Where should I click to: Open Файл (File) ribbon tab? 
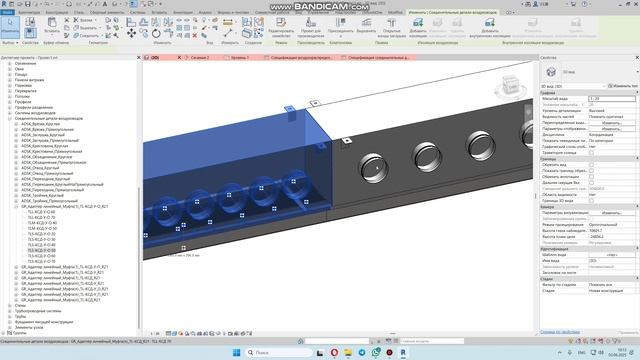point(7,12)
